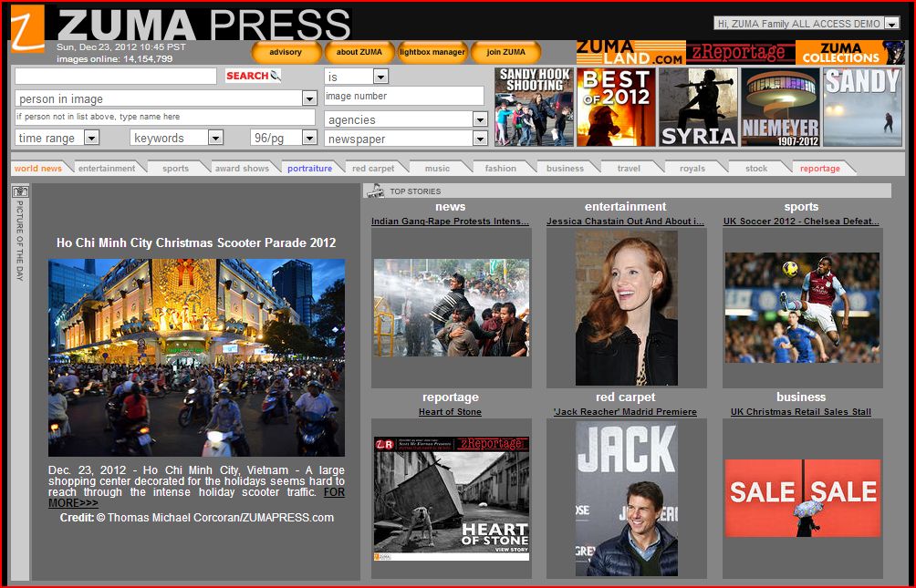Open Indian Gang-Rape Protests headline link

pos(450,222)
